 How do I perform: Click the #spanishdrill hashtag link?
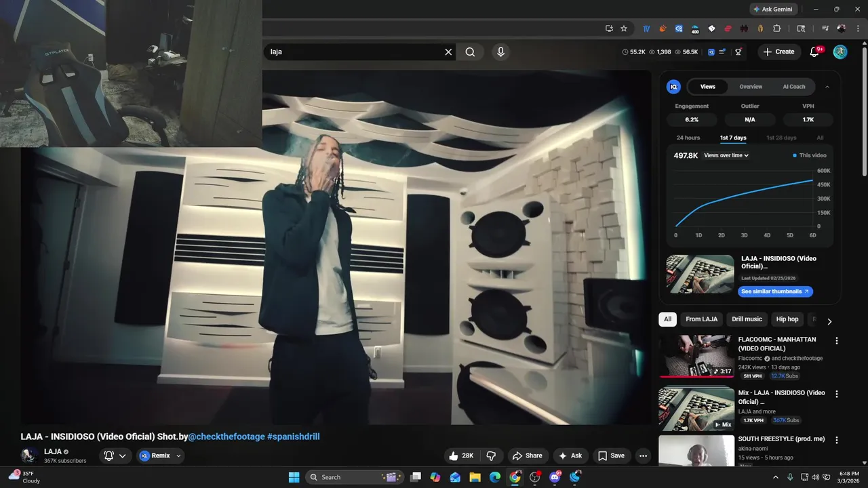pos(294,436)
